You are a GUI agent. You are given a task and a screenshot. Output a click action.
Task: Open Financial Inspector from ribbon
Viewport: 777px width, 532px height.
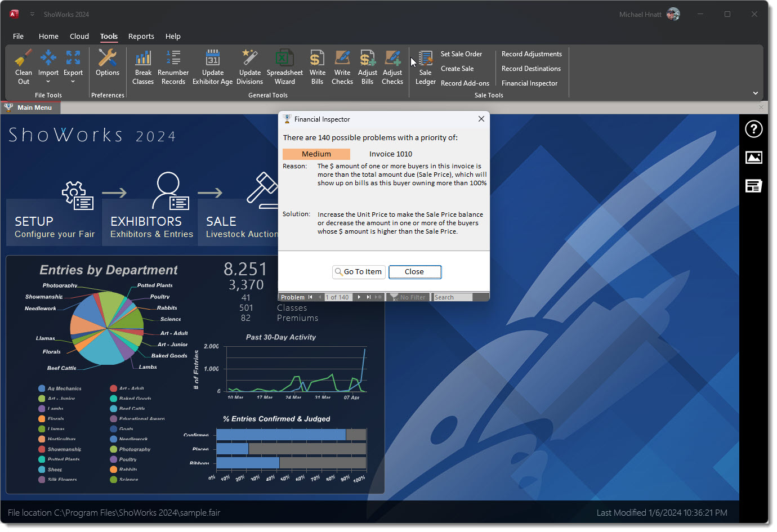click(529, 83)
